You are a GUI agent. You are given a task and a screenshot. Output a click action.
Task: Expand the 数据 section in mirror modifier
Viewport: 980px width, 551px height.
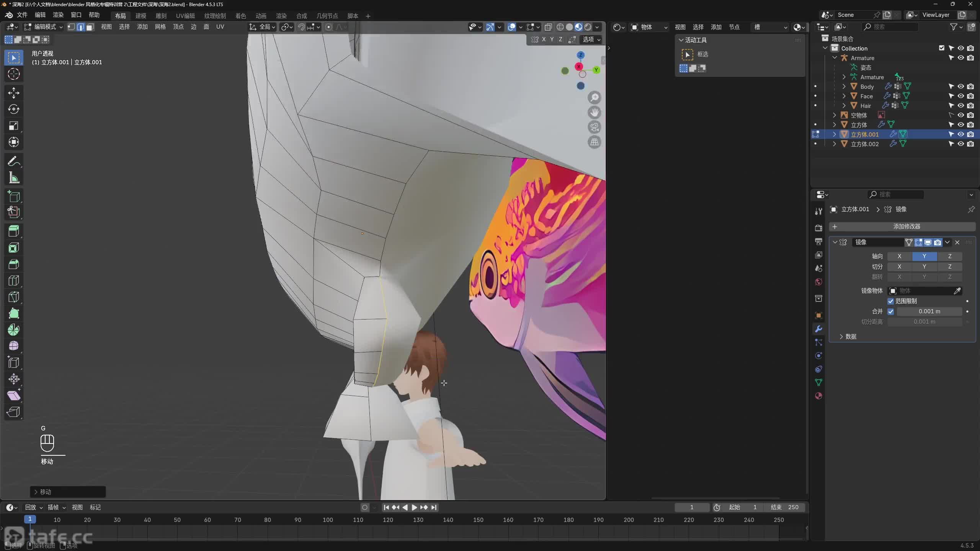[841, 336]
